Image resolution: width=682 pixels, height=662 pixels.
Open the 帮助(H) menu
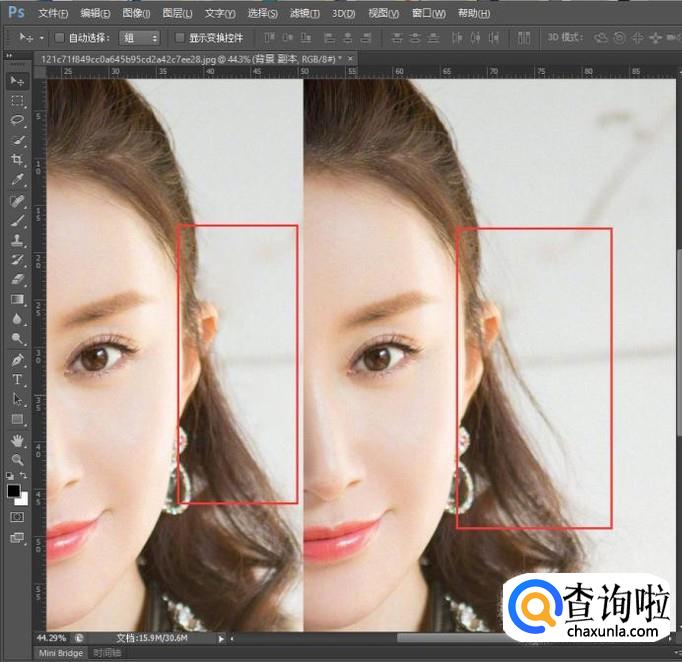[x=474, y=13]
